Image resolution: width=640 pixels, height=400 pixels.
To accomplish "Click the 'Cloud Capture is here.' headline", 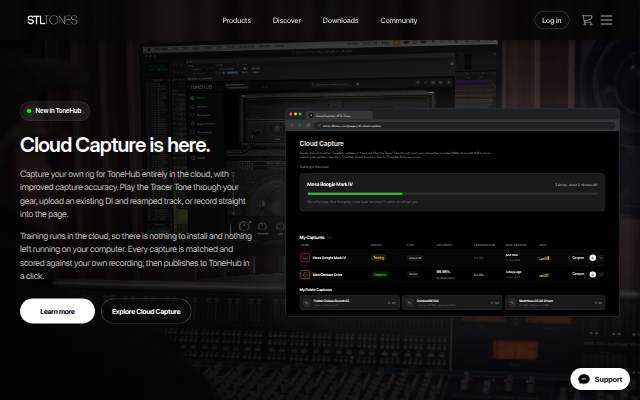I will (x=115, y=145).
